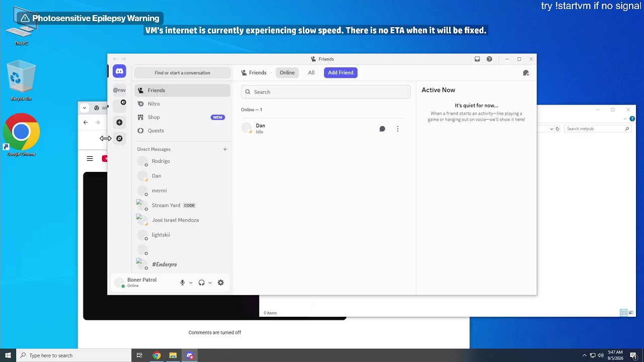This screenshot has width=644, height=362.
Task: Open Discover via the compass icon
Action: (119, 138)
